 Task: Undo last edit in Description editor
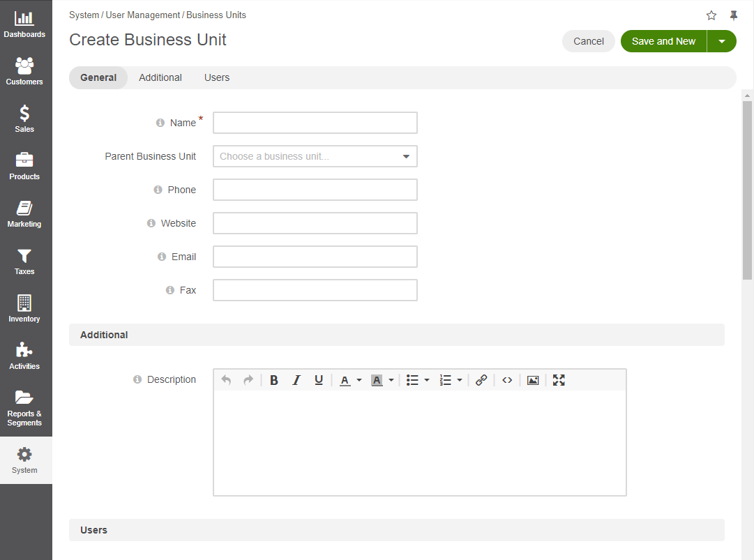(x=226, y=380)
